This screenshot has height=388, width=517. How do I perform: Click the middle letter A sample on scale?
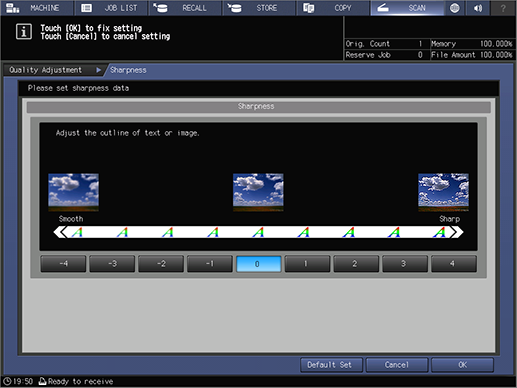[x=258, y=232]
